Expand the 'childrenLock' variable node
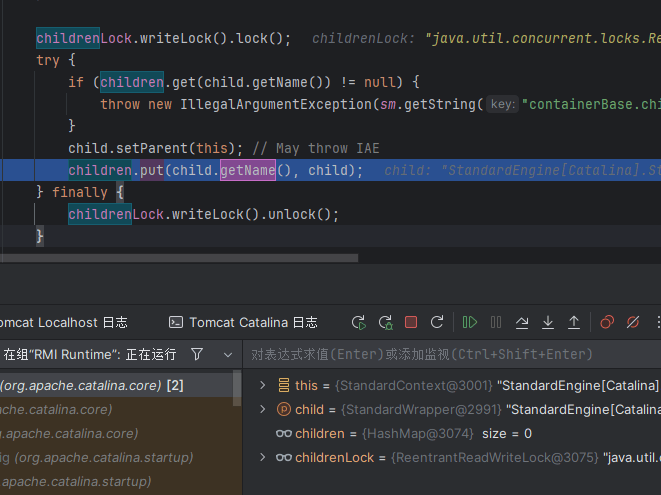The image size is (661, 495). (263, 457)
